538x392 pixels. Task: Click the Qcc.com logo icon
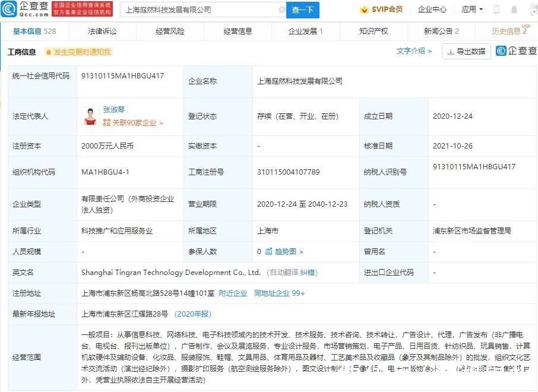(8, 9)
